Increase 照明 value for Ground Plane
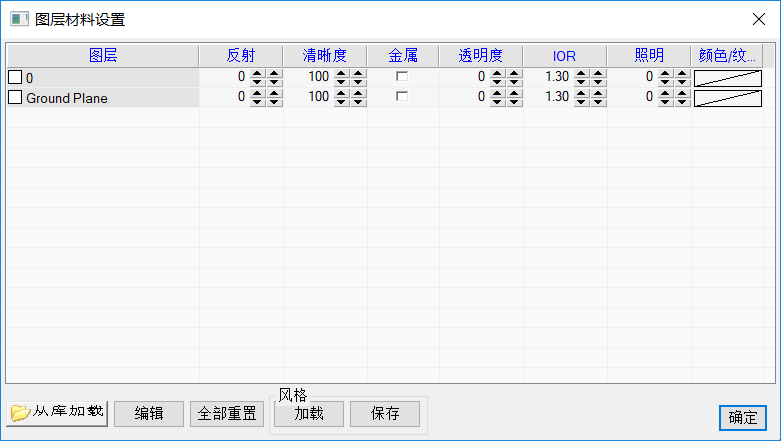The image size is (781, 441). tap(665, 93)
